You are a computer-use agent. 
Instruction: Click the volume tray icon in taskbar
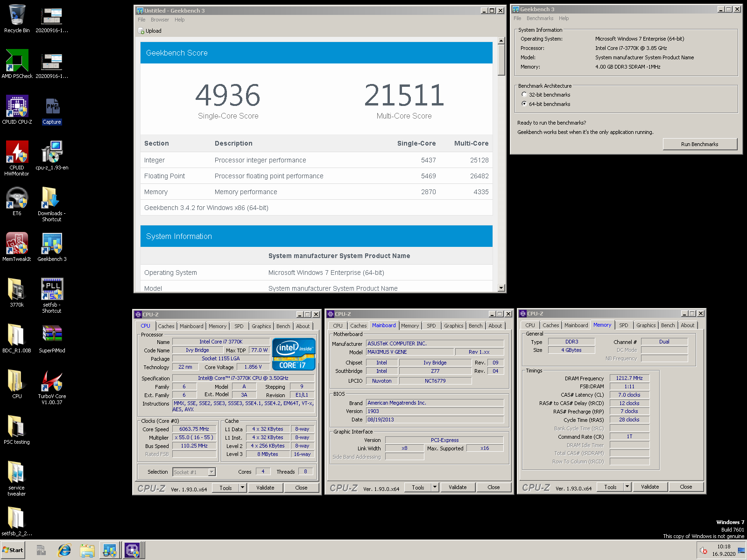pos(703,551)
